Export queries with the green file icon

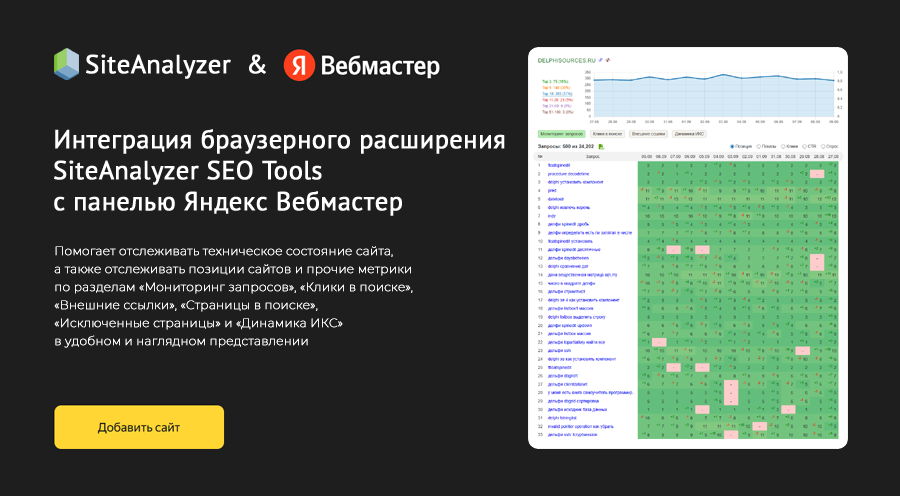602,146
